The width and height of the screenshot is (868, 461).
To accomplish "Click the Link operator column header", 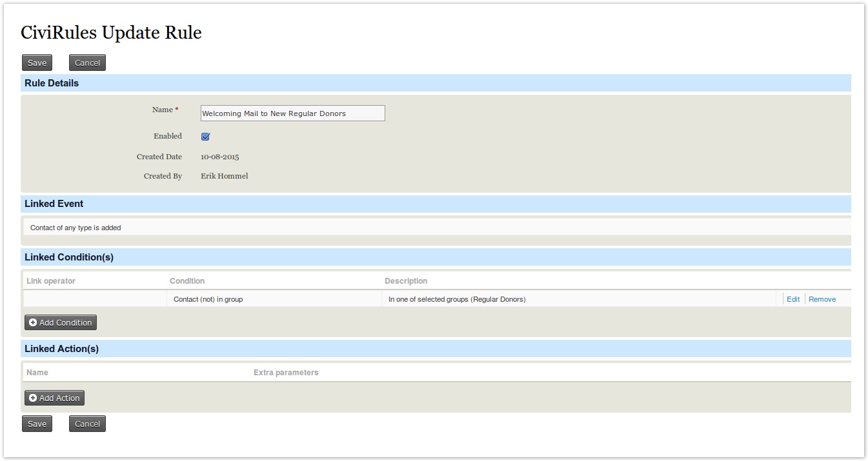I will (x=51, y=281).
